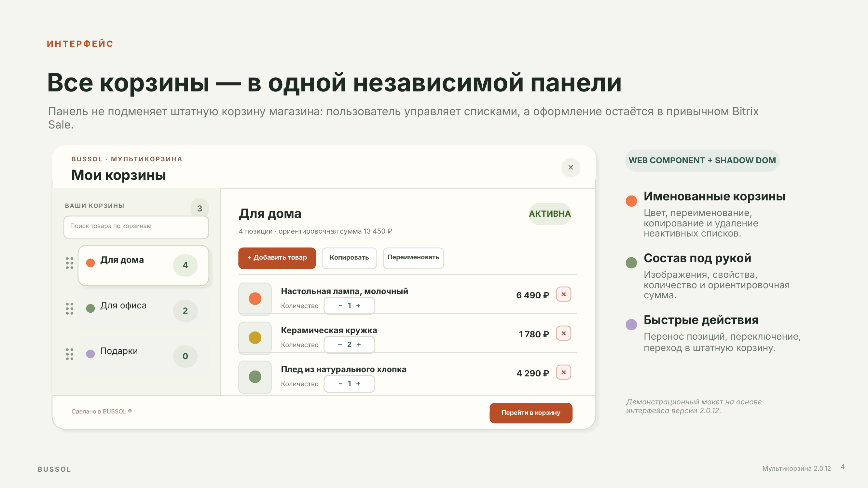Click the Ваши корзины count badge 3
The image size is (868, 488).
(200, 208)
